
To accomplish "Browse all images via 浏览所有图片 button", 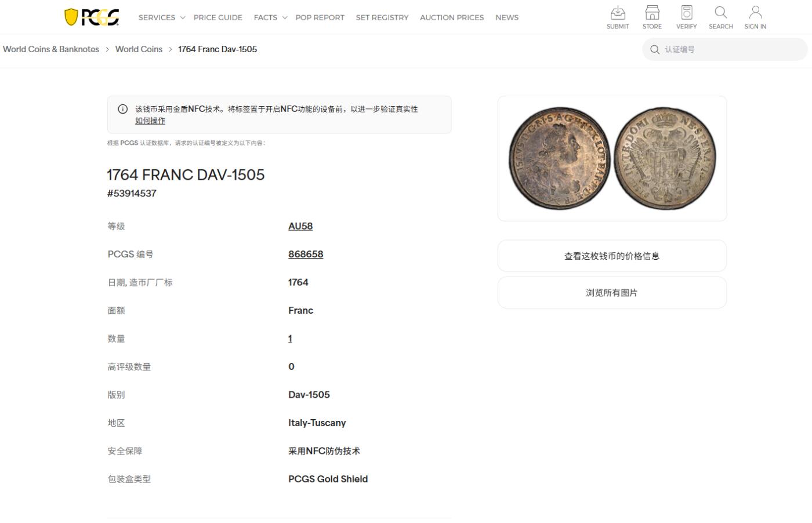I will pos(612,292).
